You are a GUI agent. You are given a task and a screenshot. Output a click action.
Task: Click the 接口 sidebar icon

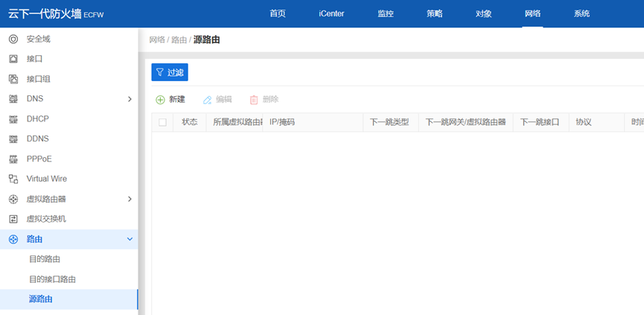click(x=13, y=59)
